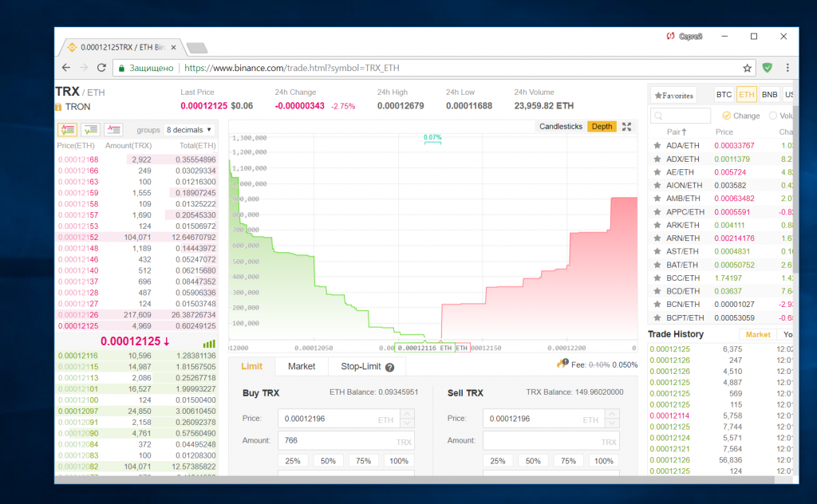The width and height of the screenshot is (817, 504).
Task: Star the ADA/ETH pair
Action: point(657,146)
